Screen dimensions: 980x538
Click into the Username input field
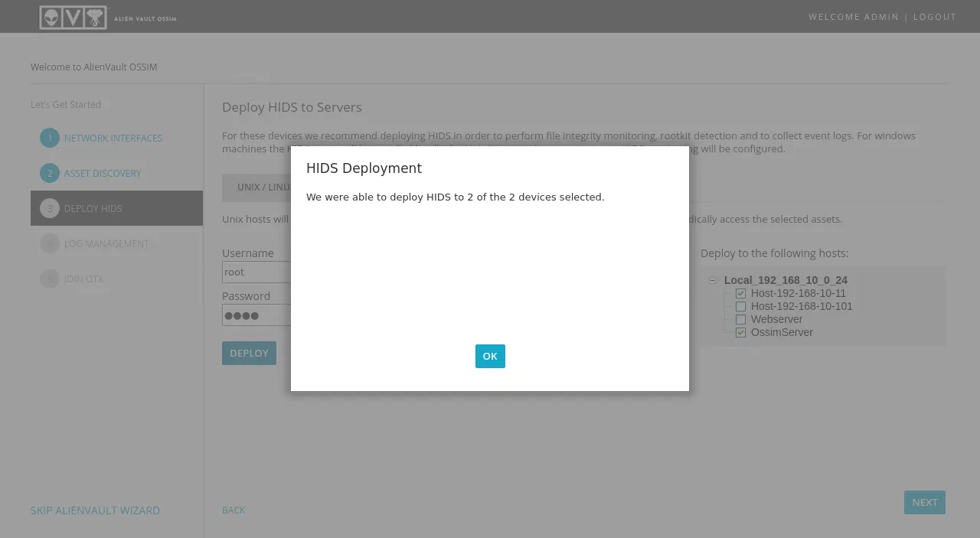click(256, 272)
